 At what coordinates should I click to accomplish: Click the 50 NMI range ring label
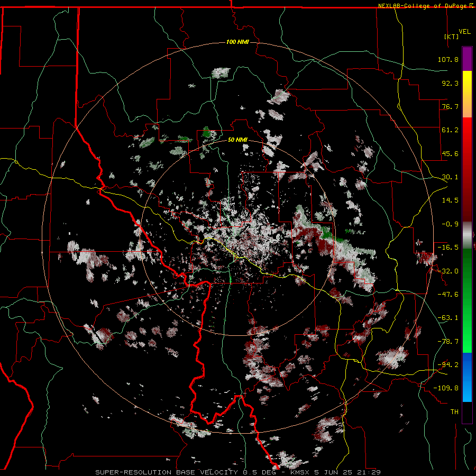coord(237,140)
